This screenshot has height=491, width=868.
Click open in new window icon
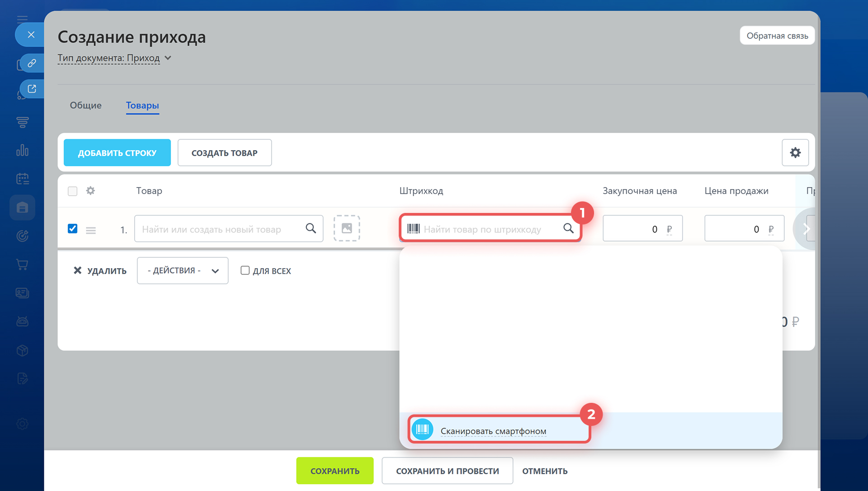pos(32,89)
